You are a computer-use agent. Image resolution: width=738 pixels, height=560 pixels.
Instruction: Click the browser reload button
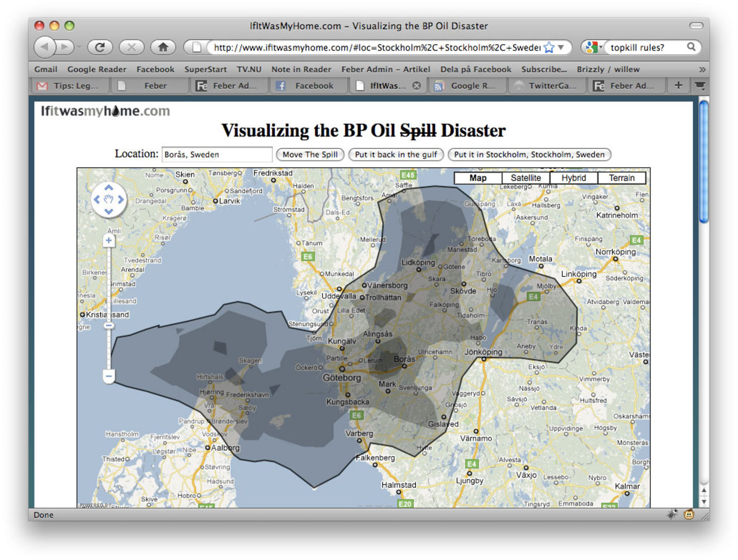(99, 47)
